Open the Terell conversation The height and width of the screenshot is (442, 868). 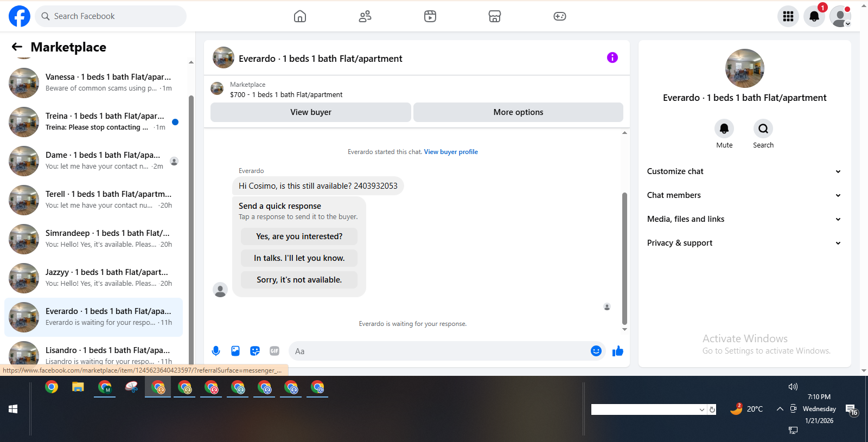(93, 200)
